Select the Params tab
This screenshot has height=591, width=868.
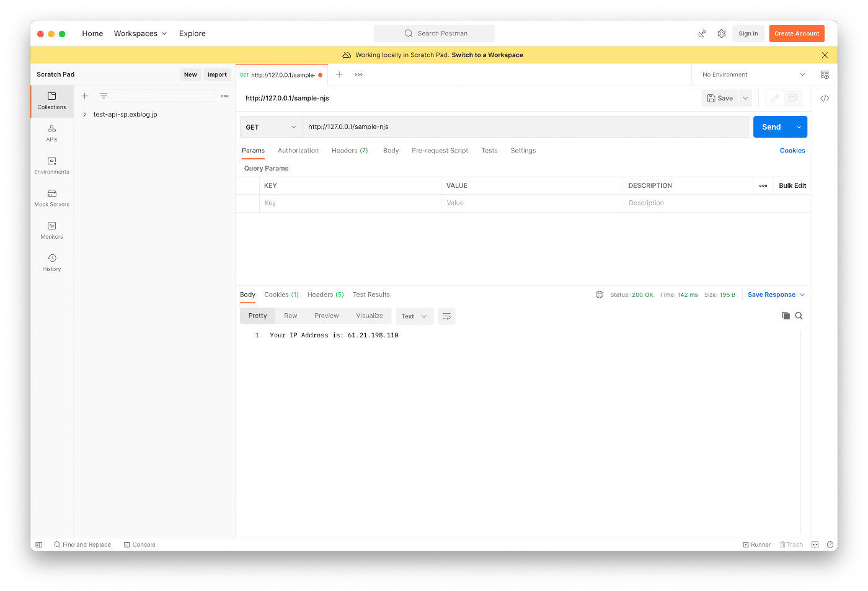(x=253, y=151)
